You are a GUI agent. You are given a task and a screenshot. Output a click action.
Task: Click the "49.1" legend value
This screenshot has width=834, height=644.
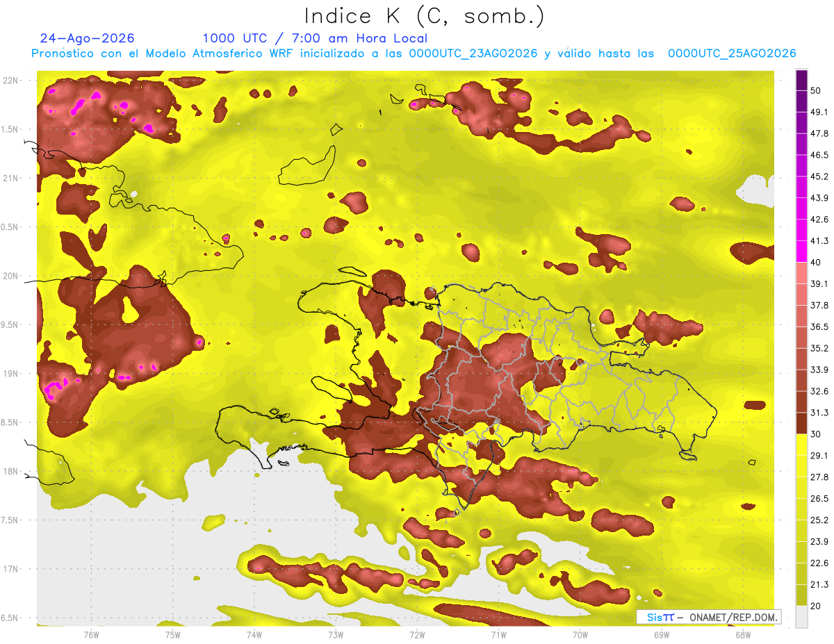pyautogui.click(x=819, y=113)
